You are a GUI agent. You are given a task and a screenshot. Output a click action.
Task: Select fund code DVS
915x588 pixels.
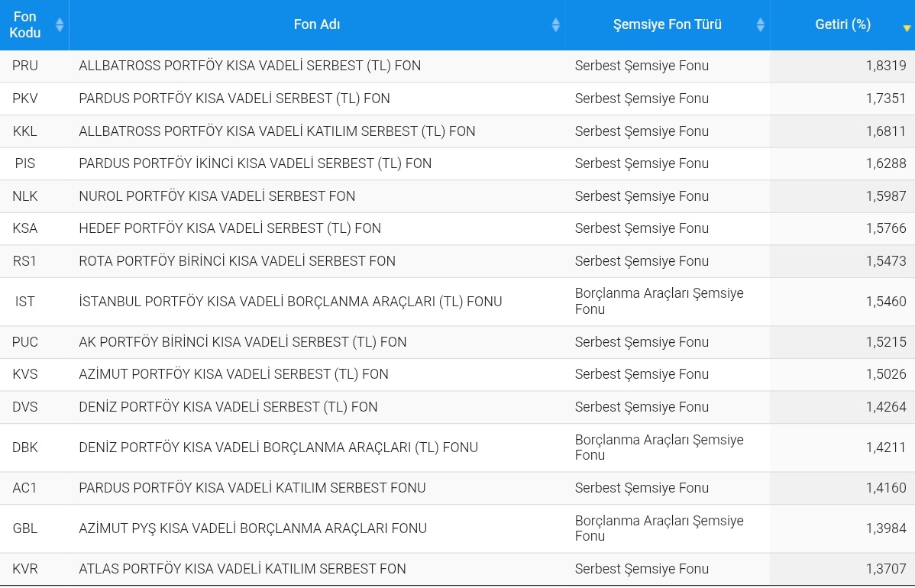25,406
